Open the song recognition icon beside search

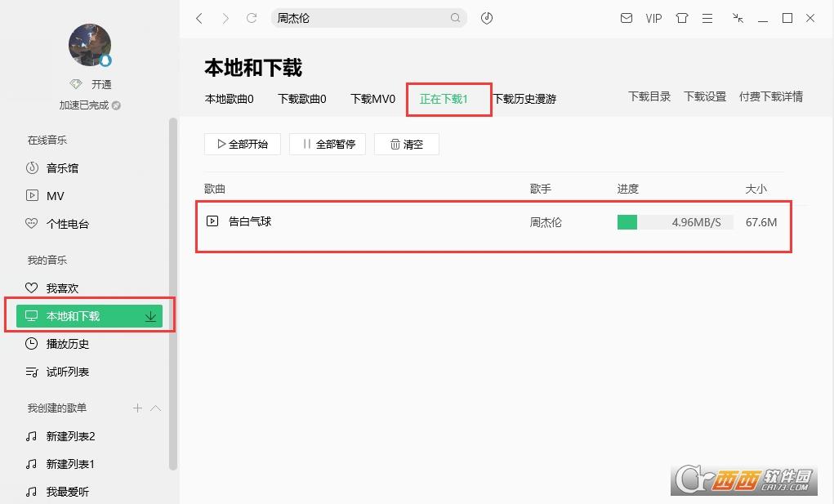(487, 18)
